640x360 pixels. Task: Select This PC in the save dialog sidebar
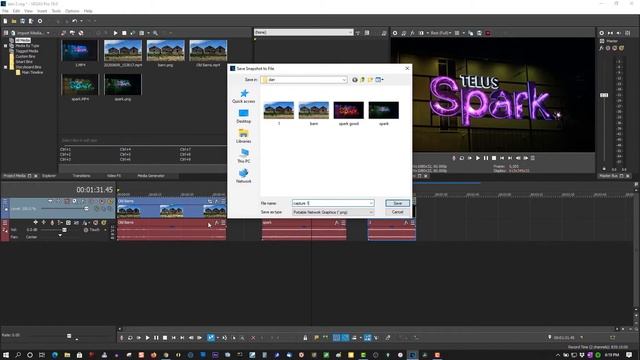pos(244,156)
